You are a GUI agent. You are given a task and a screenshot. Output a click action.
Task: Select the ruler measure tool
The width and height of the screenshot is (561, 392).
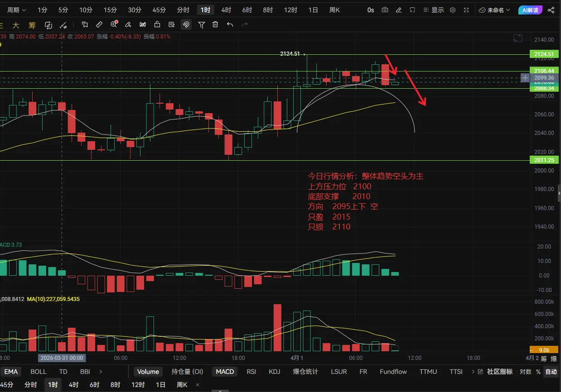(x=99, y=25)
